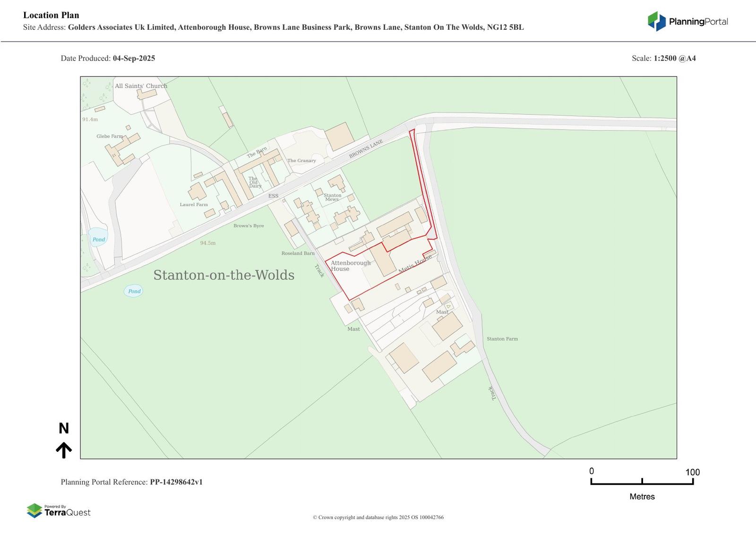Click the Planning Portal reference PP-14298642v1
This screenshot has height=535, width=756.
coord(176,482)
